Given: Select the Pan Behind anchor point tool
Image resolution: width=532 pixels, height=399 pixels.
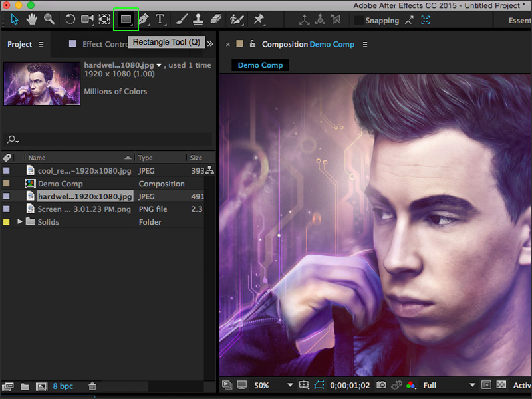Looking at the screenshot, I should [x=104, y=19].
